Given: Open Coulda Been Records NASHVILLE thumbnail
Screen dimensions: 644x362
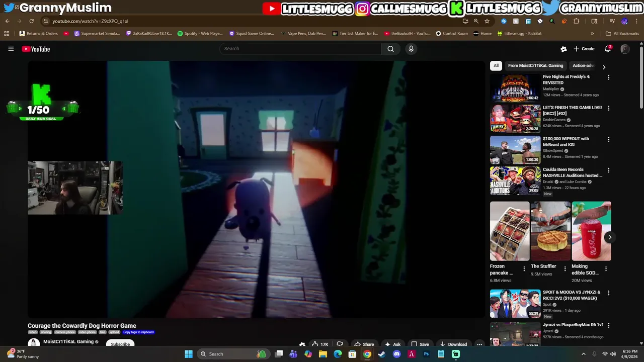Looking at the screenshot, I should point(515,180).
